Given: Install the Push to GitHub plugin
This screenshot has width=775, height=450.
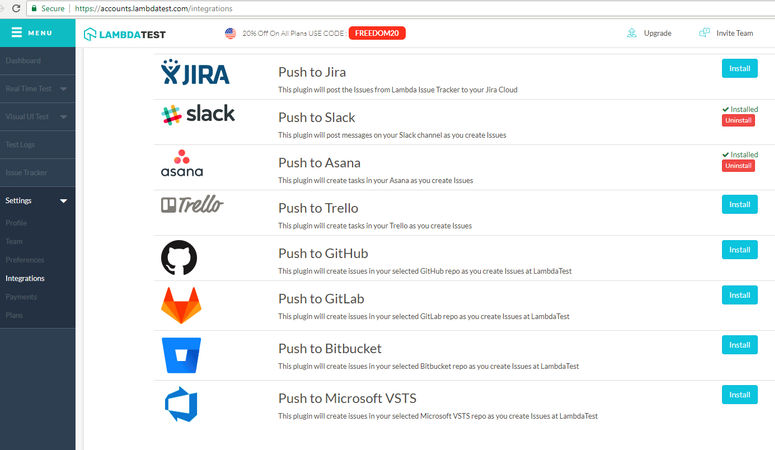Looking at the screenshot, I should pyautogui.click(x=739, y=250).
